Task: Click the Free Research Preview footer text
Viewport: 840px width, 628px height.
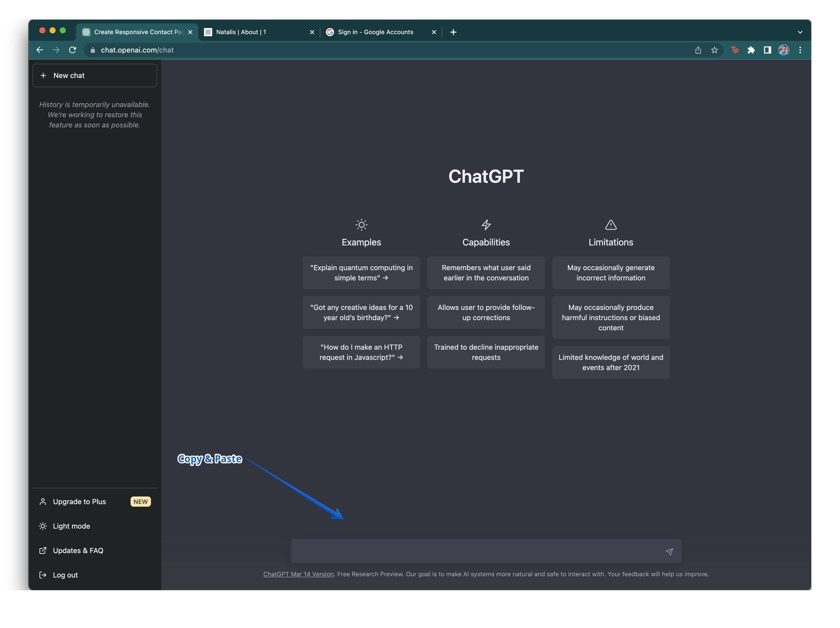Action: [x=370, y=574]
